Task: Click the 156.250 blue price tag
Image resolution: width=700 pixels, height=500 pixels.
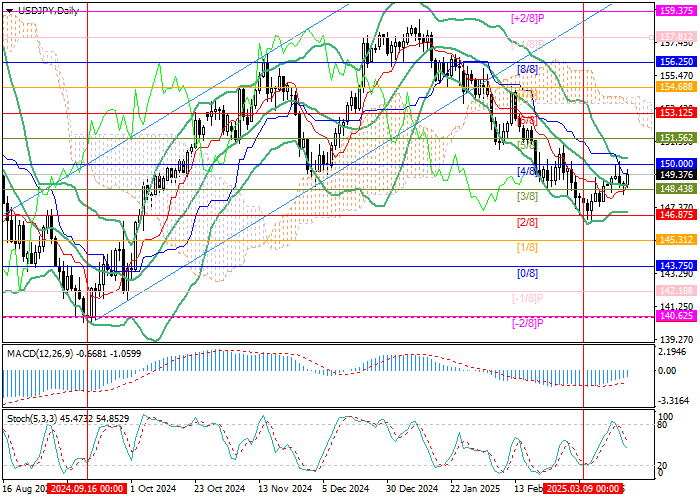Action: (x=675, y=61)
